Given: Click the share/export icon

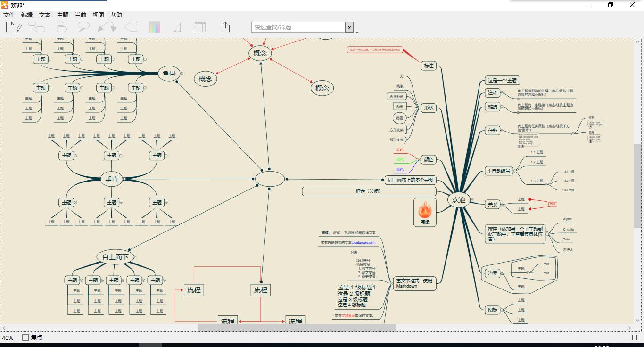Looking at the screenshot, I should tap(225, 27).
